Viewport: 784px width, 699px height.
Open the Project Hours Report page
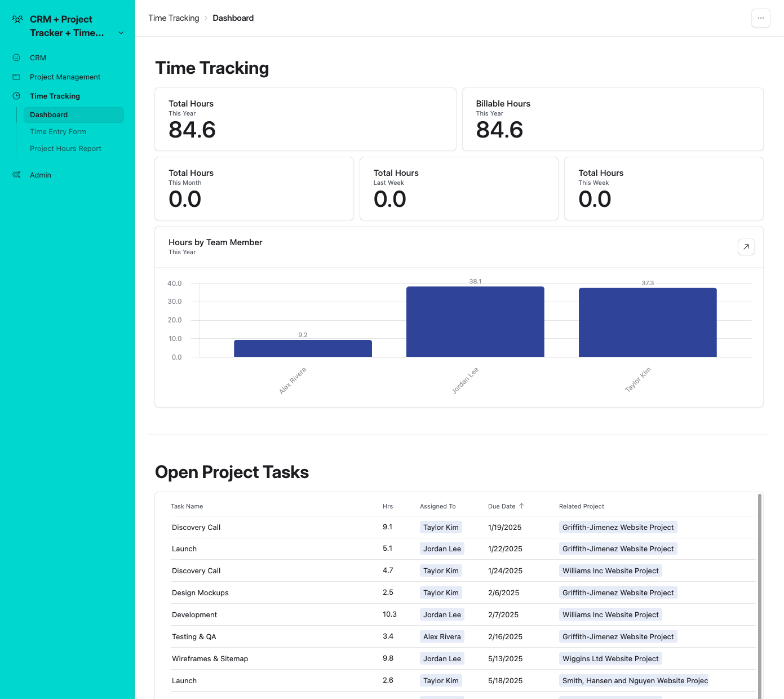pyautogui.click(x=65, y=148)
